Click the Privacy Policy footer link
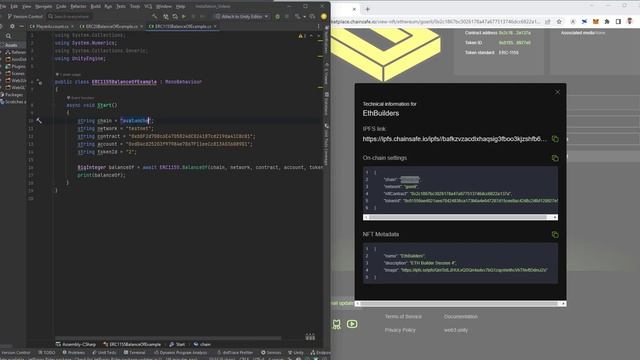This screenshot has width=640, height=360. [x=400, y=330]
